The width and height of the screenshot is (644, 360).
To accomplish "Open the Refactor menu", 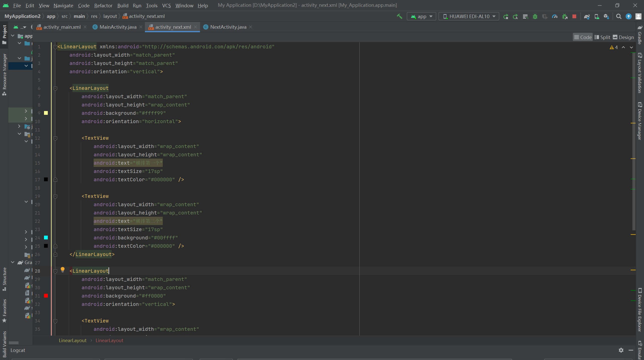I will point(103,5).
